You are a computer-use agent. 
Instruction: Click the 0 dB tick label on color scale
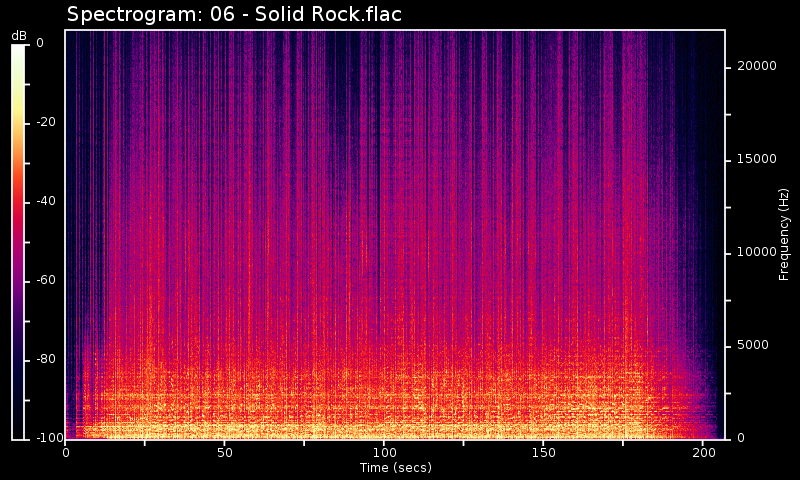39,43
